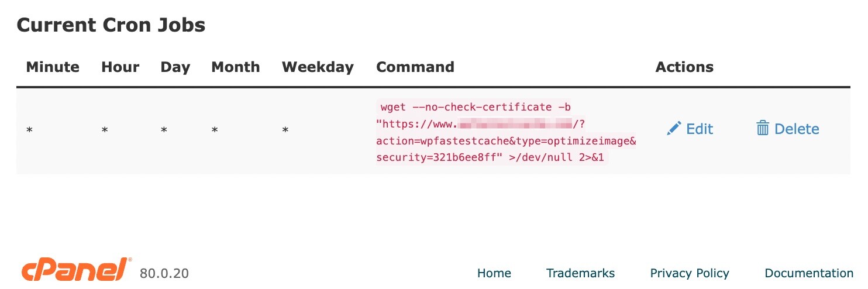
Task: Click the Actions column header
Action: [x=684, y=67]
